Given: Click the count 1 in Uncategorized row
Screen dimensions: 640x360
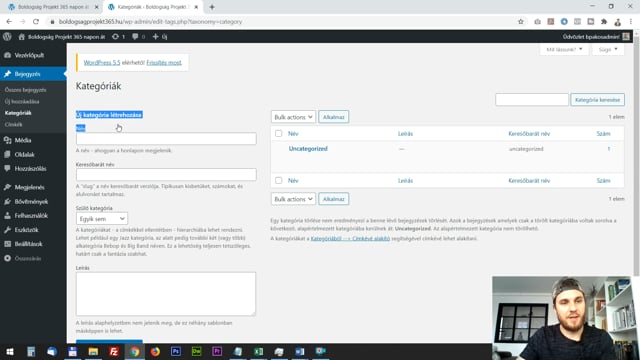Looking at the screenshot, I should point(609,149).
